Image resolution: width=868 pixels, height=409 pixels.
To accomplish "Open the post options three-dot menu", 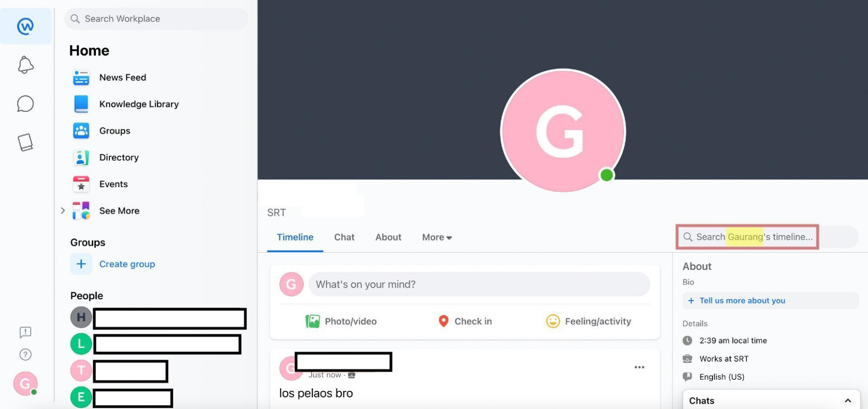I will tap(639, 368).
